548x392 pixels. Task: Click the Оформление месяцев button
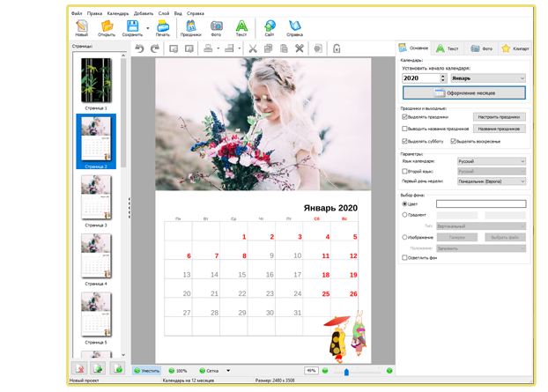[x=463, y=92]
